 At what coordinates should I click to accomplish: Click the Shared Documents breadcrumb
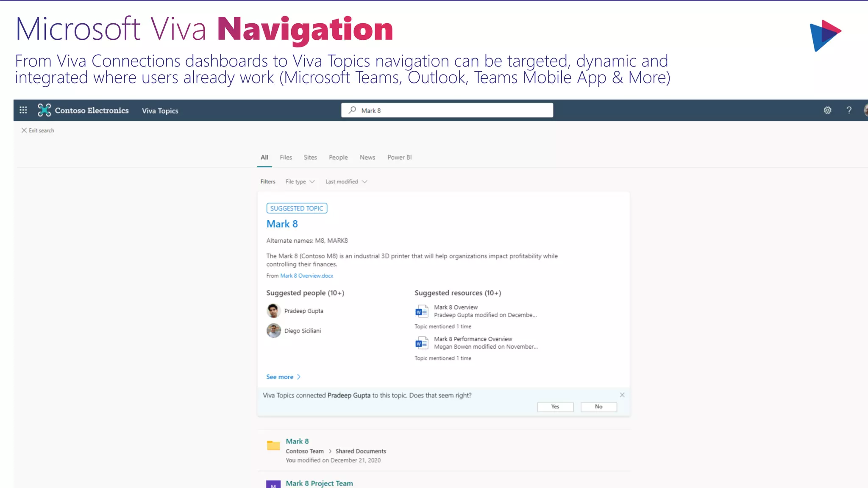tap(361, 451)
